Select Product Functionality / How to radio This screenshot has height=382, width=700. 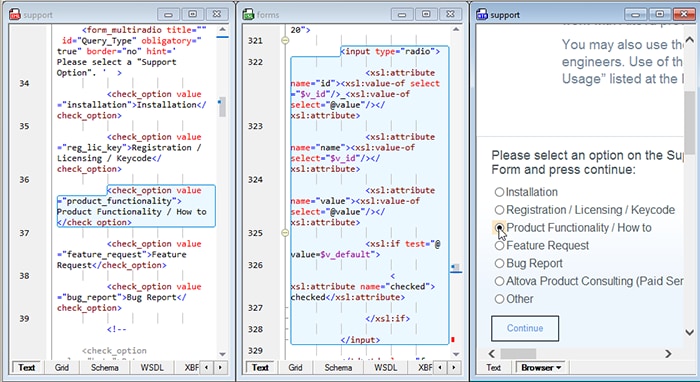[499, 228]
